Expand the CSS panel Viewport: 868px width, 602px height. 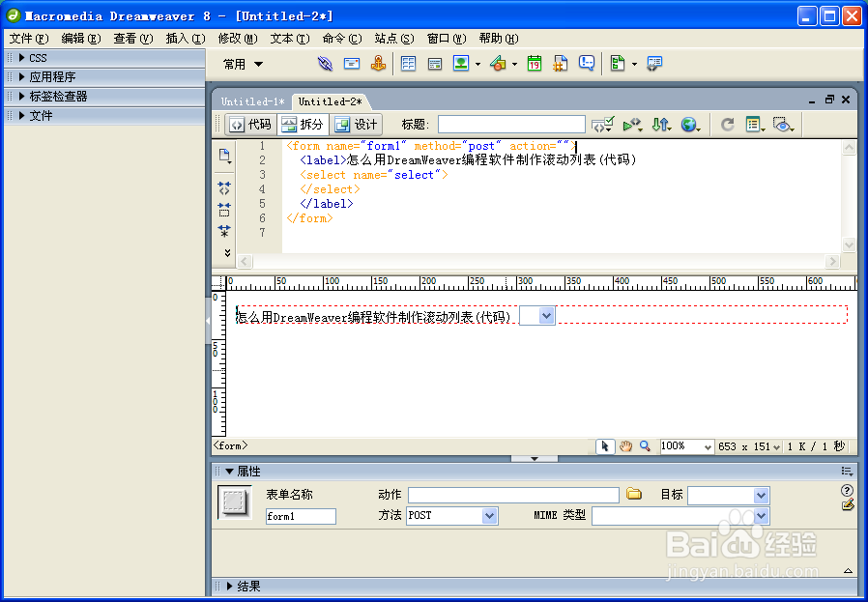pyautogui.click(x=22, y=58)
